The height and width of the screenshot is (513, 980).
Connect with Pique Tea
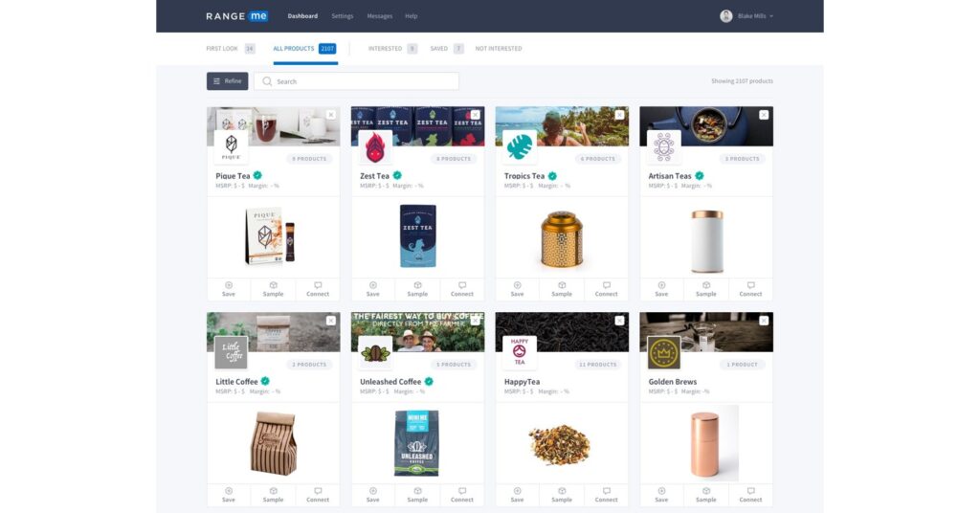318,289
